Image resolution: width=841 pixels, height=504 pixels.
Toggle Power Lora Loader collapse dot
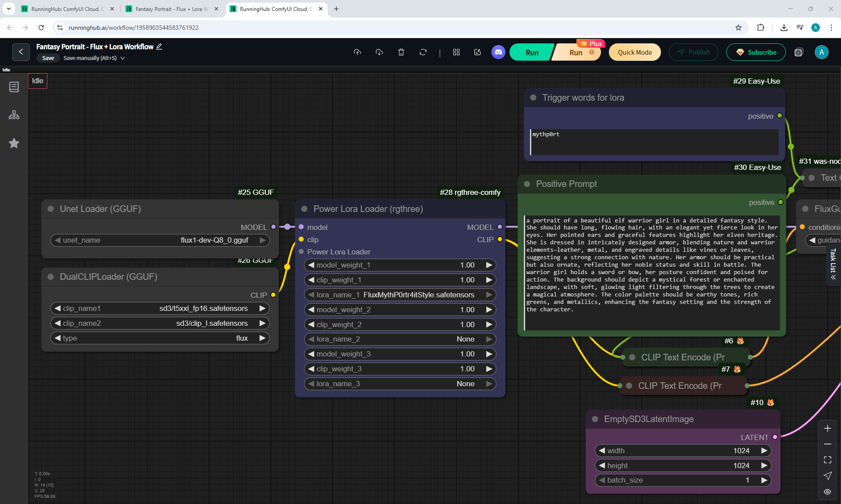[x=304, y=209]
